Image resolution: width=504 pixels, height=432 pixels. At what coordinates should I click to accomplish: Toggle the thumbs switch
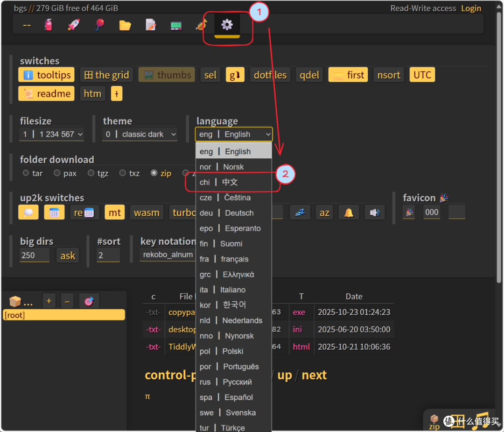tap(167, 75)
